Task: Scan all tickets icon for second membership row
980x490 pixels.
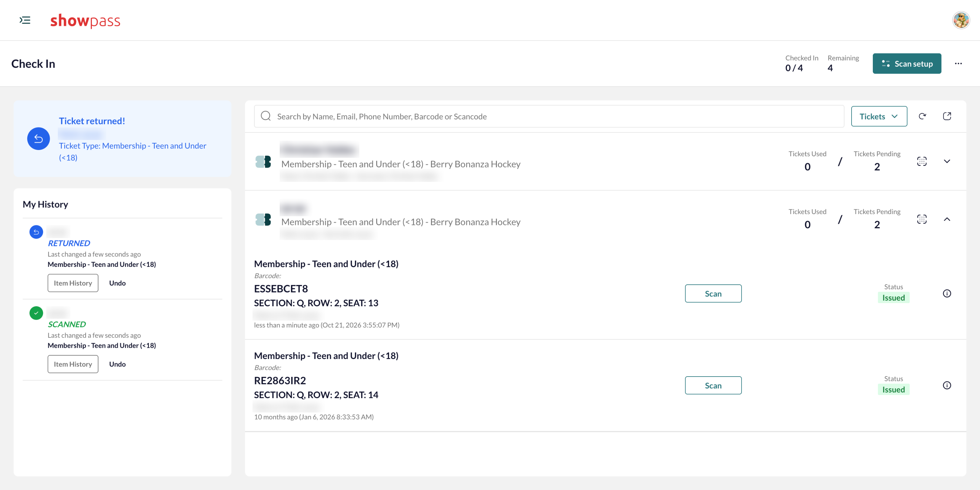Action: [x=922, y=219]
